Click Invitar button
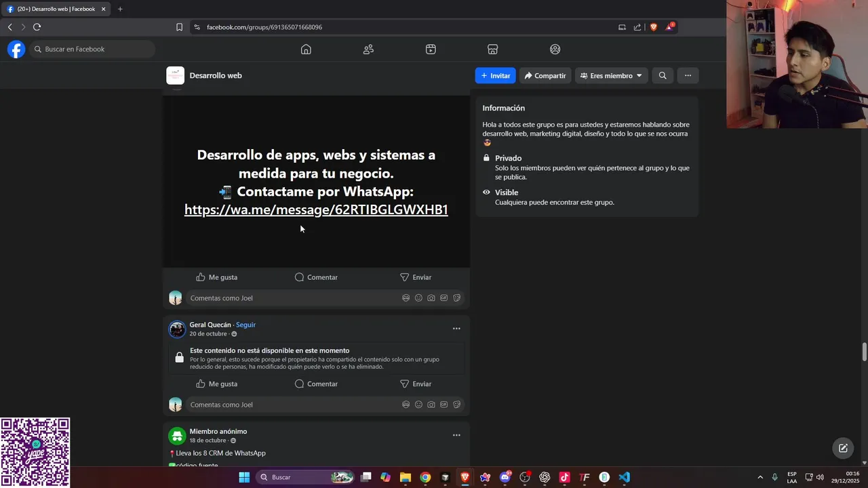The image size is (868, 488). [495, 75]
